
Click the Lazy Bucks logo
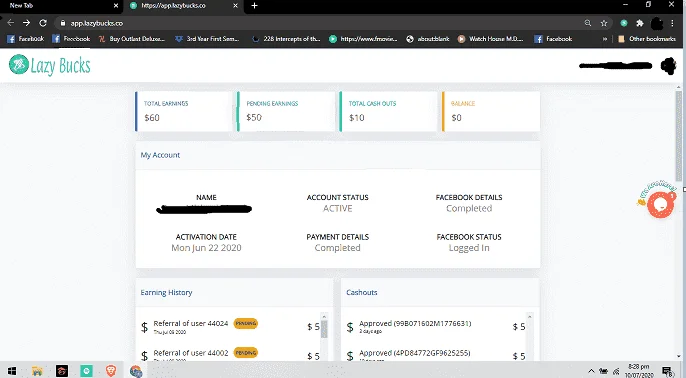pyautogui.click(x=49, y=66)
